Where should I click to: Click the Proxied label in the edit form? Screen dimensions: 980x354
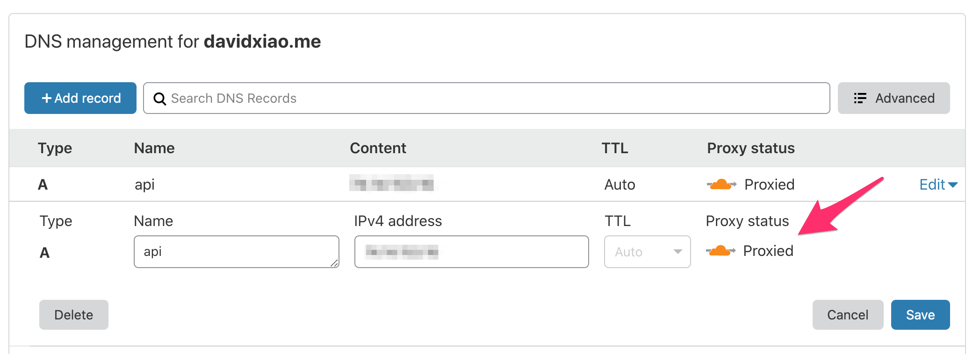coord(768,251)
